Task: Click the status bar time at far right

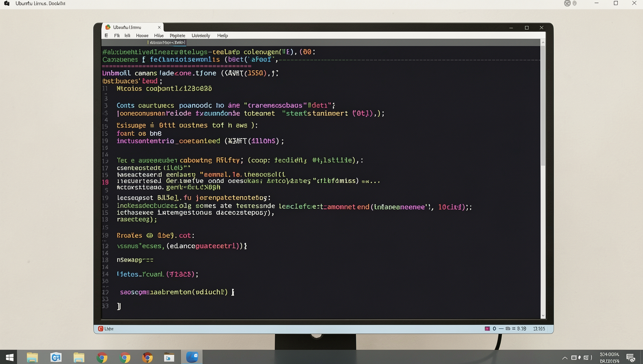Action: 539,329
